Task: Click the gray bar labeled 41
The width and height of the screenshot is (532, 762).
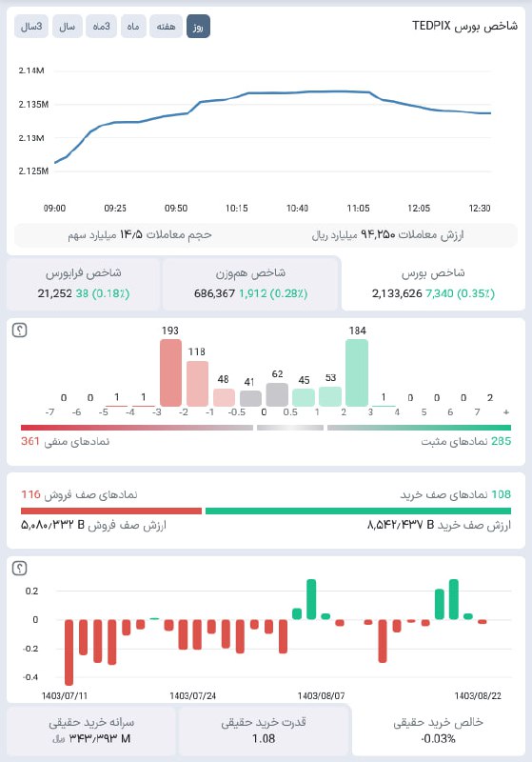Action: click(250, 398)
